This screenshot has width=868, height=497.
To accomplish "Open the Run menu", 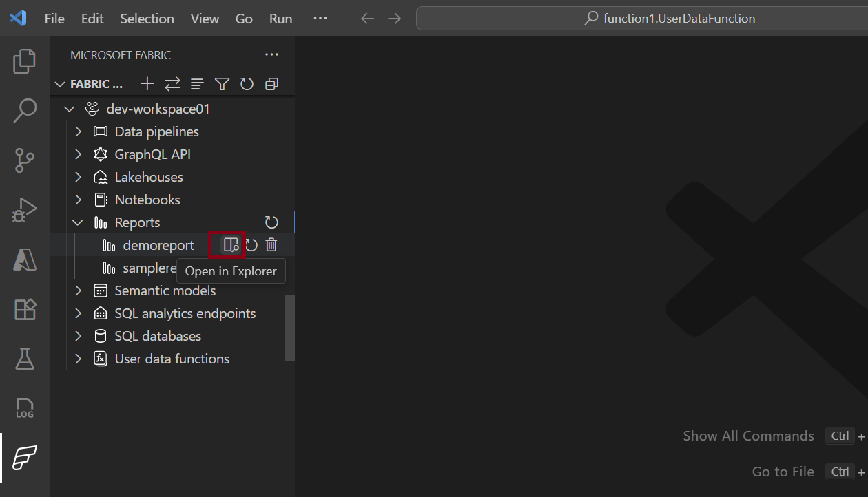I will [281, 19].
